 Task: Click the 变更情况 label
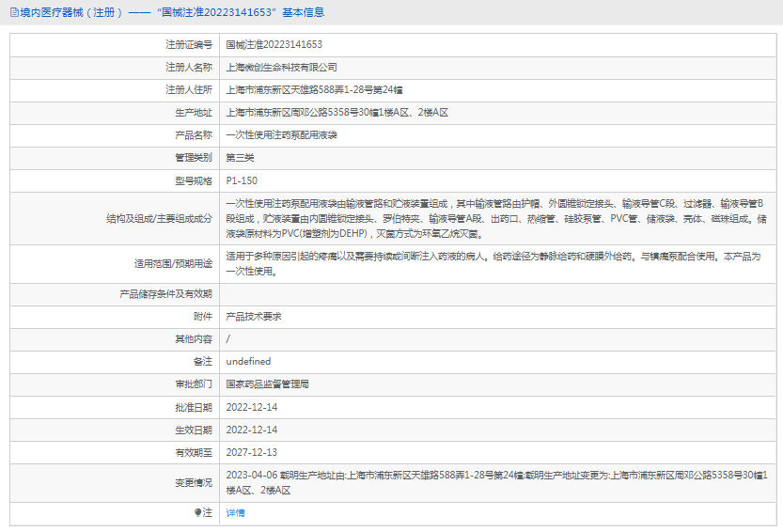pos(194,483)
